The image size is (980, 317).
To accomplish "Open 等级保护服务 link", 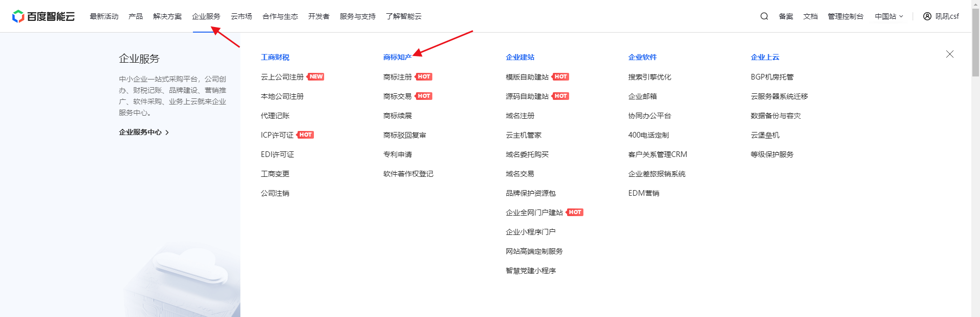I will click(x=772, y=154).
